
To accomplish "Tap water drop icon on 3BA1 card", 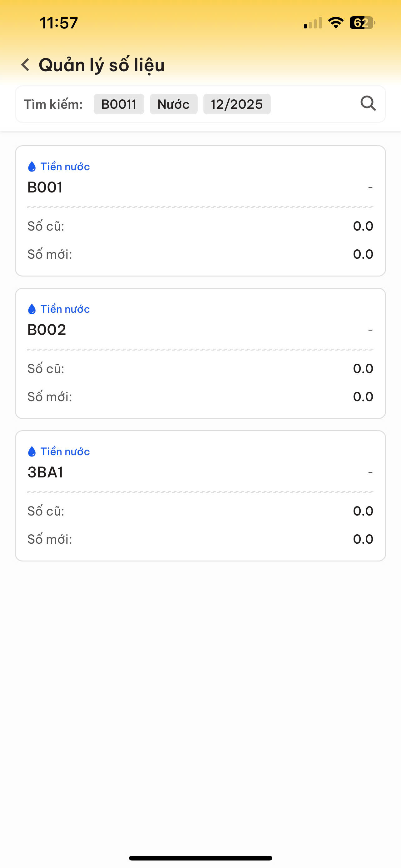I will (32, 451).
